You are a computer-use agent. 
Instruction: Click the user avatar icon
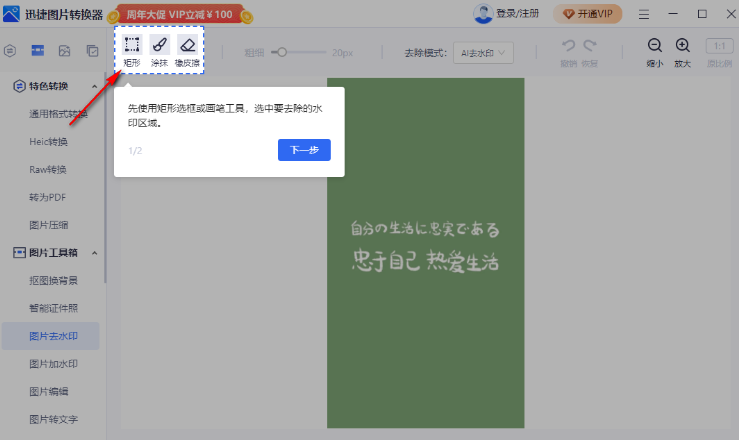(x=483, y=14)
